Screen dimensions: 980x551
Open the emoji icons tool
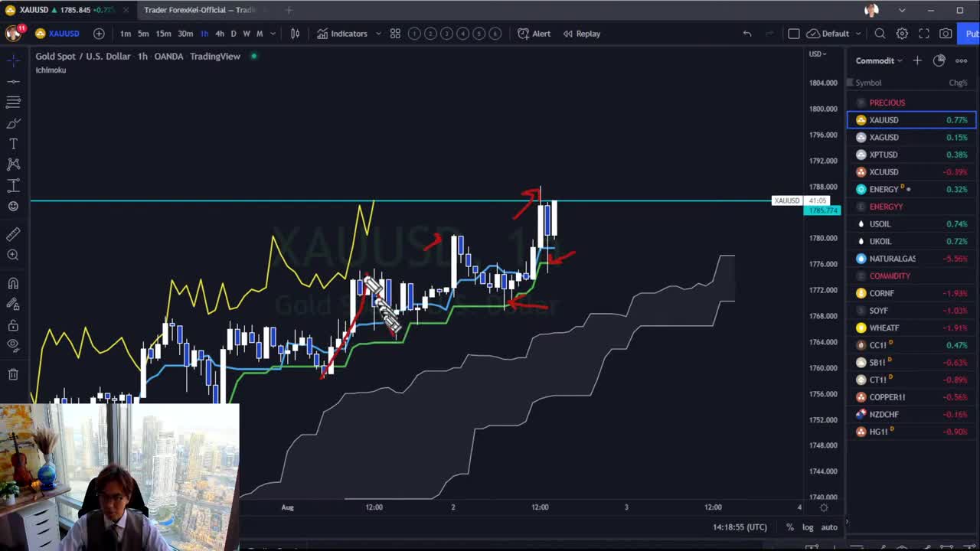[x=13, y=206]
